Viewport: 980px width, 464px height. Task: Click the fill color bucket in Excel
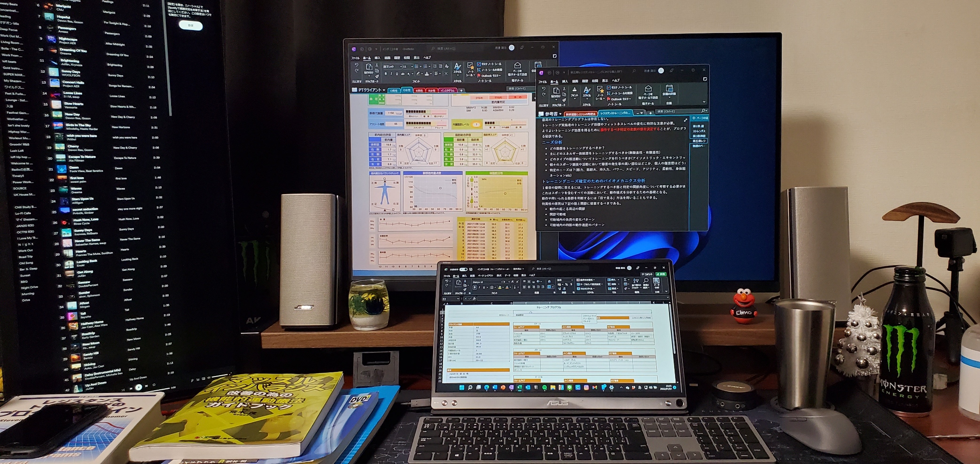coord(500,287)
